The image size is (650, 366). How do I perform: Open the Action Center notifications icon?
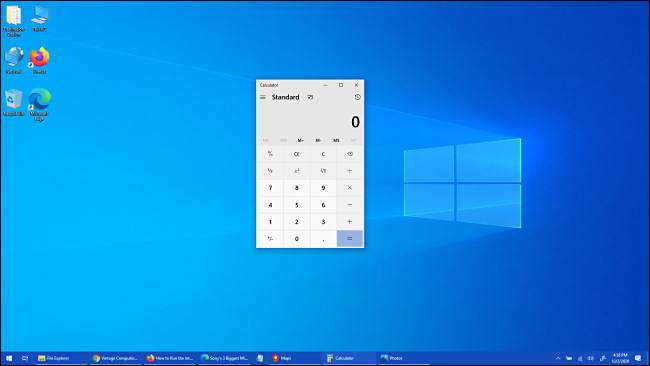click(639, 358)
